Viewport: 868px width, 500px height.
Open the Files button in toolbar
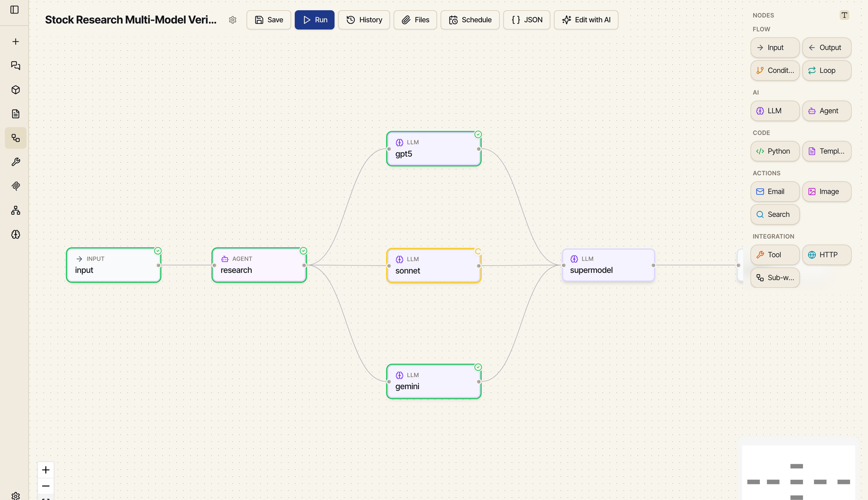point(415,20)
